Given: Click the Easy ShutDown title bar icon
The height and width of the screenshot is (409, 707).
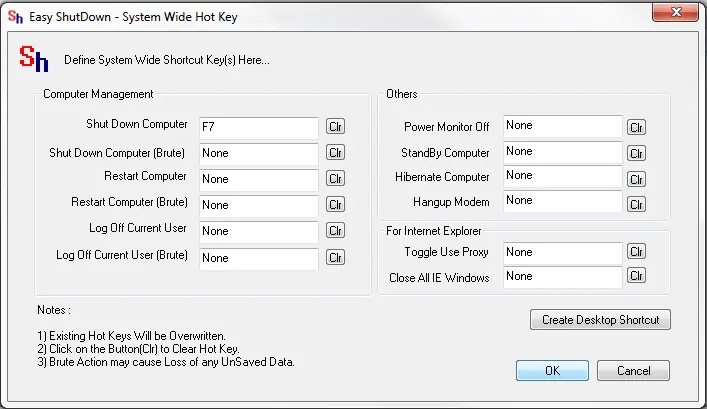Looking at the screenshot, I should point(15,15).
